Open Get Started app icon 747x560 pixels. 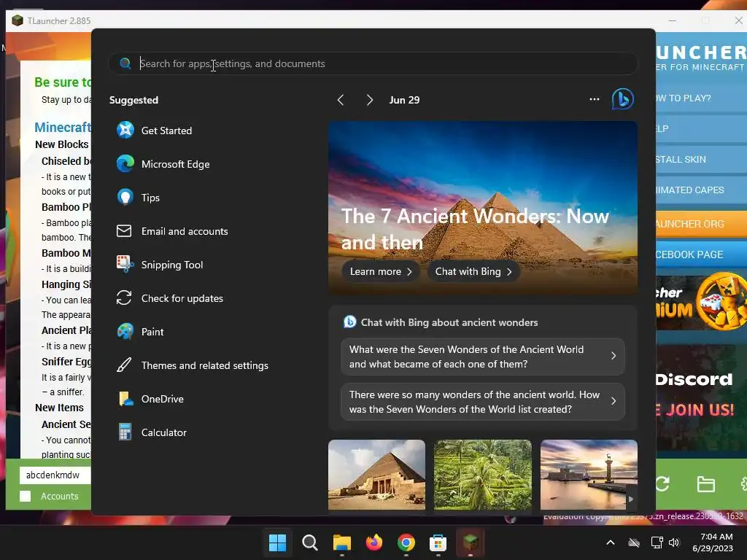(125, 130)
